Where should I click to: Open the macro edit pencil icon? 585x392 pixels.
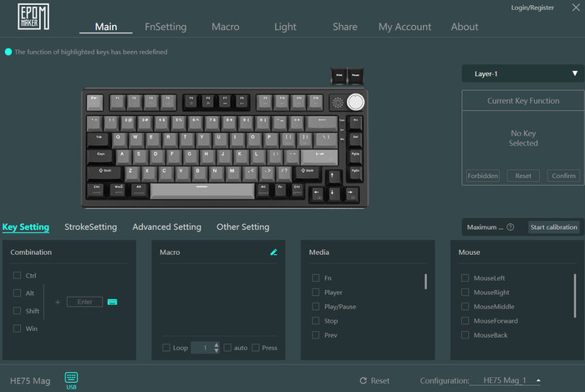273,252
